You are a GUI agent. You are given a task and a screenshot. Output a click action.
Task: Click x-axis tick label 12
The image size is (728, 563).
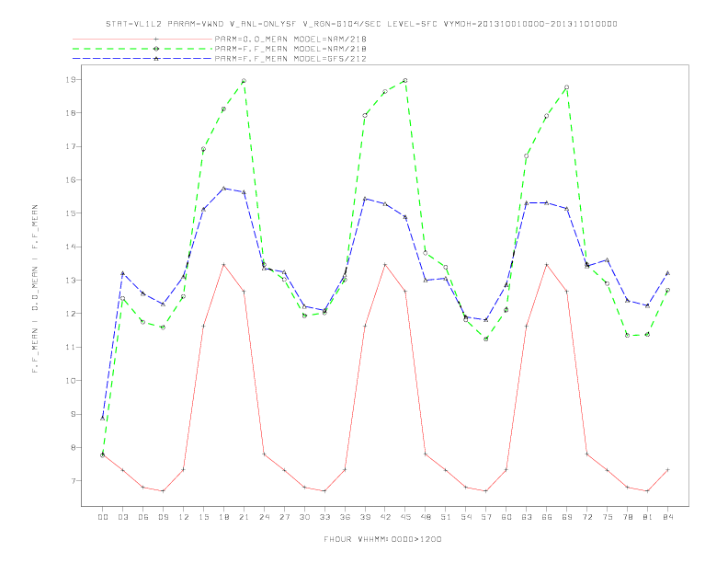(x=184, y=517)
